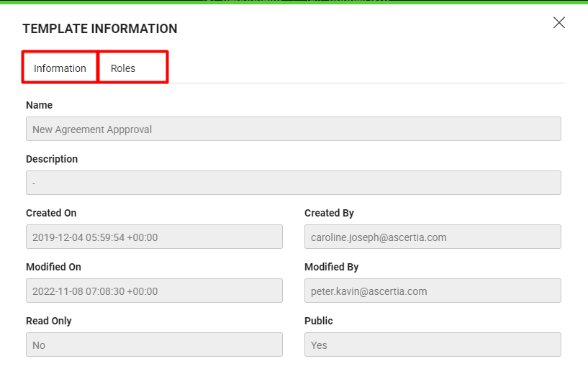Focus the Created On date field

click(x=154, y=237)
